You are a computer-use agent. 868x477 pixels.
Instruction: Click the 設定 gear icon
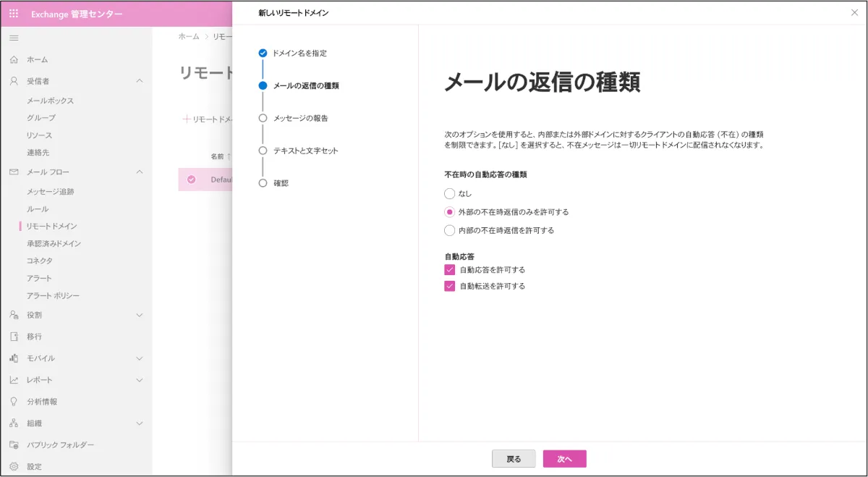pos(14,466)
